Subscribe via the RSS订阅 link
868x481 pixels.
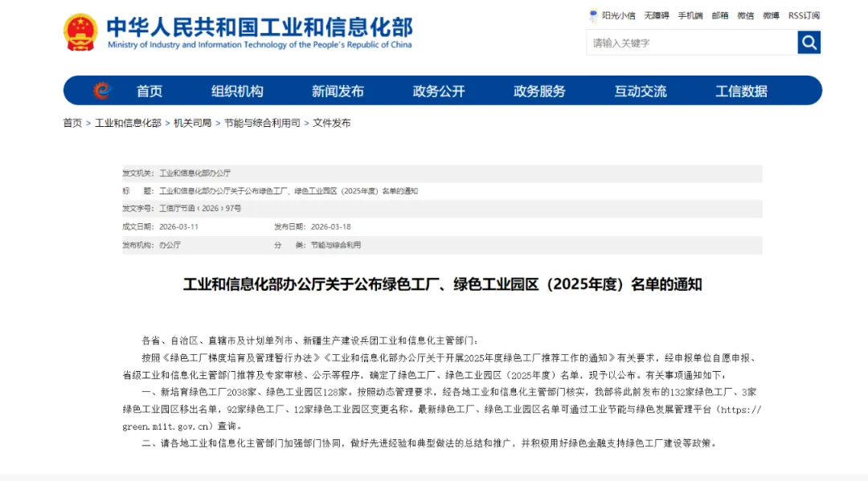(x=804, y=15)
